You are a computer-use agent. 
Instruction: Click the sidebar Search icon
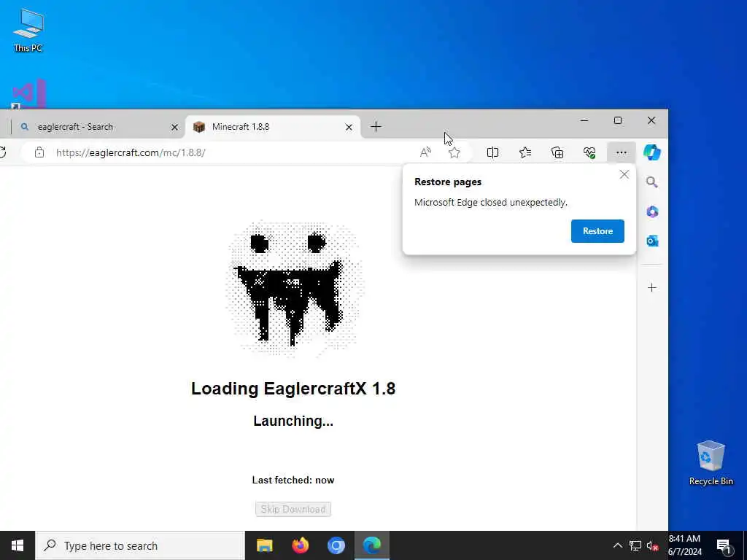pyautogui.click(x=651, y=182)
